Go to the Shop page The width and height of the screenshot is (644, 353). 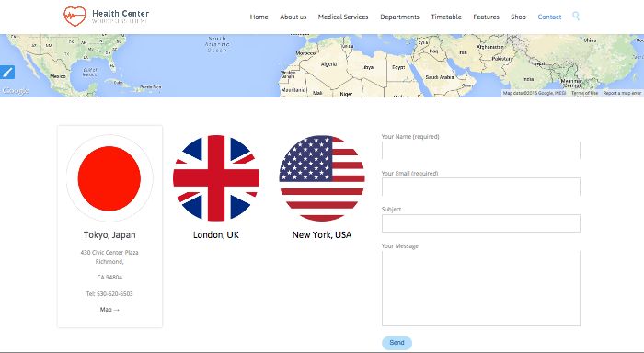[x=518, y=17]
